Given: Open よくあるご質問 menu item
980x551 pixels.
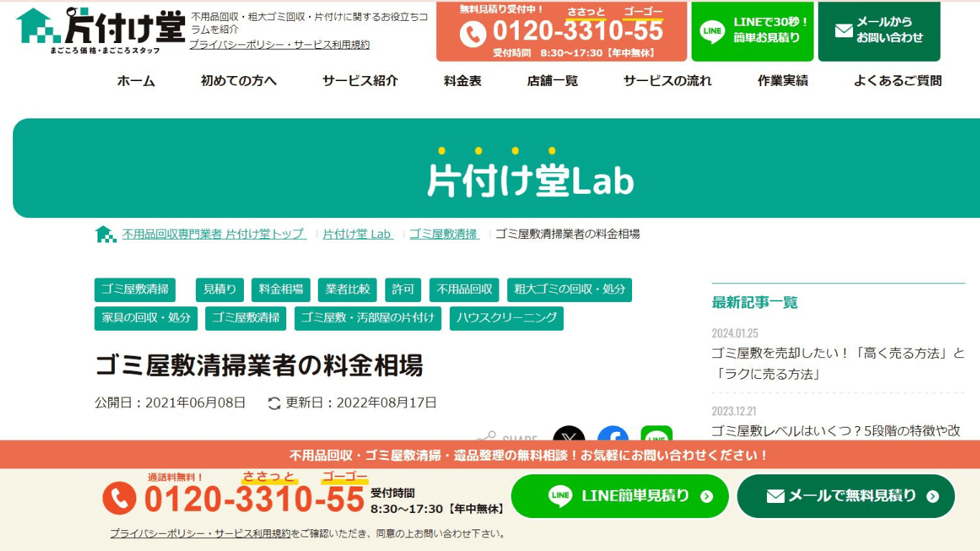Looking at the screenshot, I should coord(897,81).
